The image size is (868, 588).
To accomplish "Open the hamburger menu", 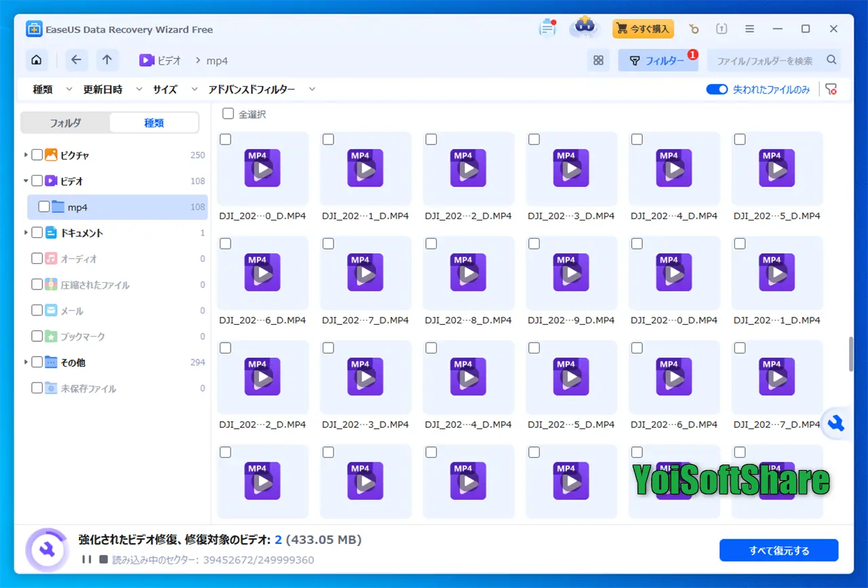I will [x=749, y=29].
